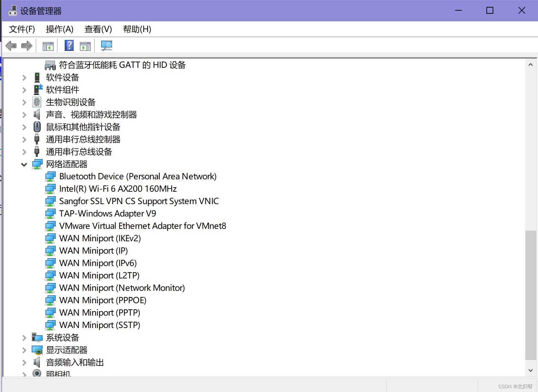Select VMware Virtual Ethernet Adapter for VMnet8 text
538x392 pixels.
[x=143, y=226]
